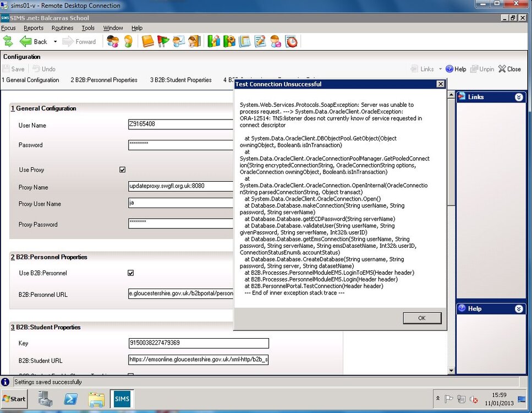Click the green puzzle-piece chart icon
The height and width of the screenshot is (413, 532).
click(x=229, y=41)
